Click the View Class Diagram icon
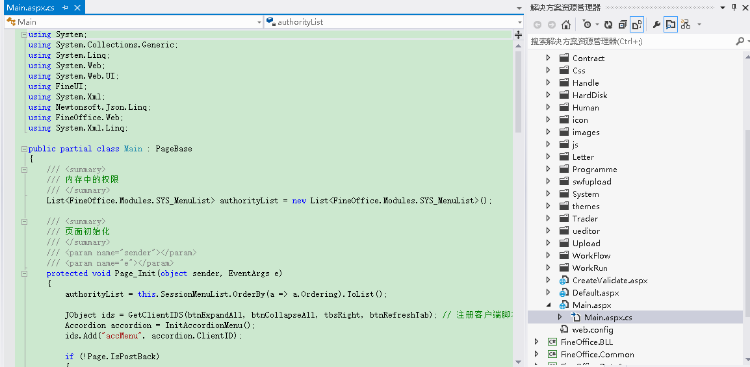 (685, 24)
